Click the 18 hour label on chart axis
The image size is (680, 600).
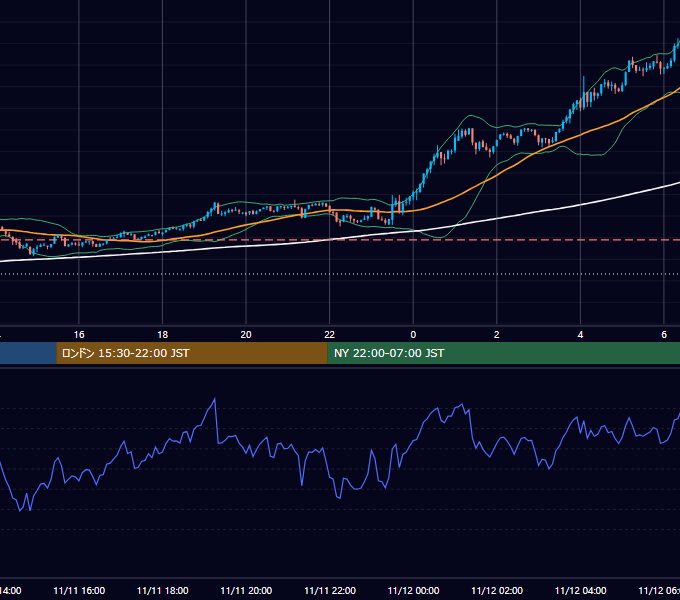tap(163, 335)
